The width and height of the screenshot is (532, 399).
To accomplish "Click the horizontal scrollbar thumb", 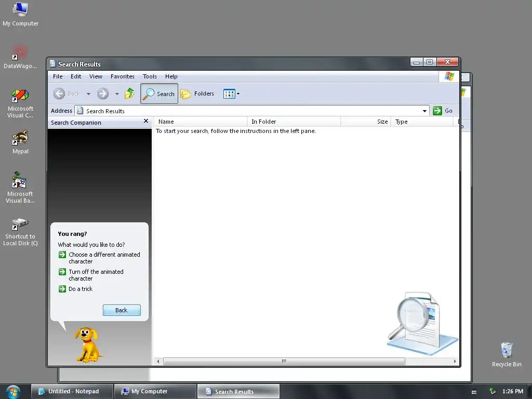I will 284,362.
